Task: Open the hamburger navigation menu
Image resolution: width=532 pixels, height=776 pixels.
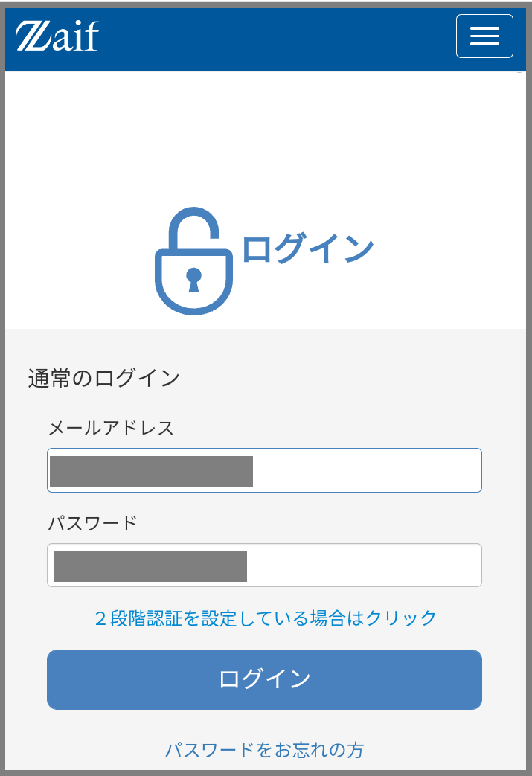Action: tap(484, 36)
